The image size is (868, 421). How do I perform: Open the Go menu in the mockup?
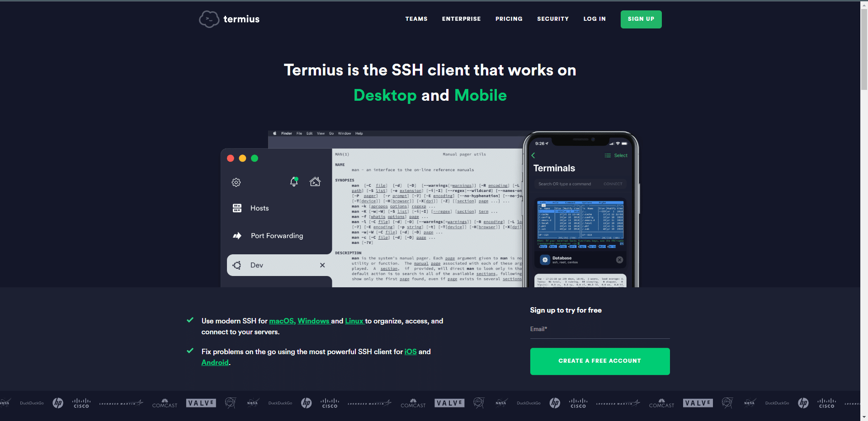pos(331,133)
